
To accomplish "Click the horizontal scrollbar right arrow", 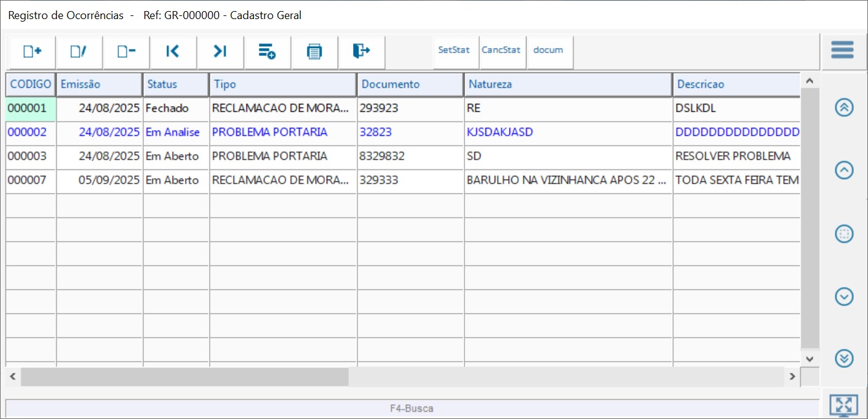I will point(792,376).
